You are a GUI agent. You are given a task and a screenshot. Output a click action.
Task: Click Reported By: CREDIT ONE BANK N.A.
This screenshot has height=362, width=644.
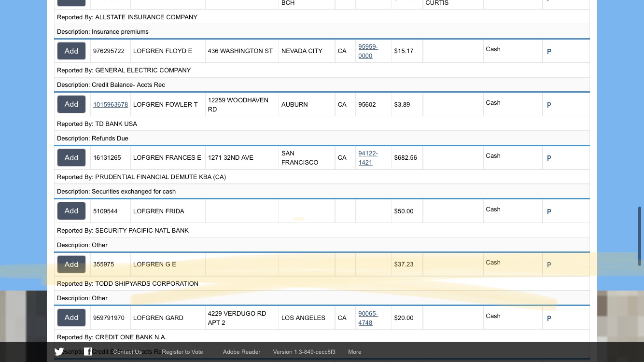point(112,337)
